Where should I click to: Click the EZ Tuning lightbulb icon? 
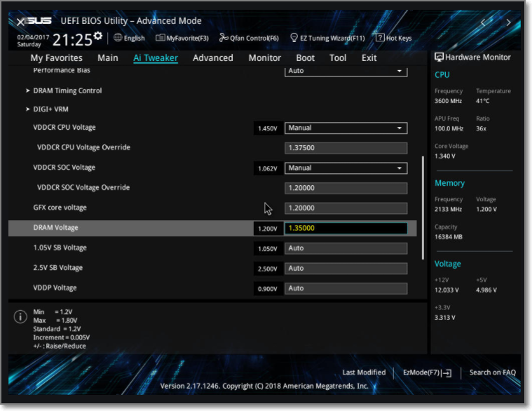294,38
